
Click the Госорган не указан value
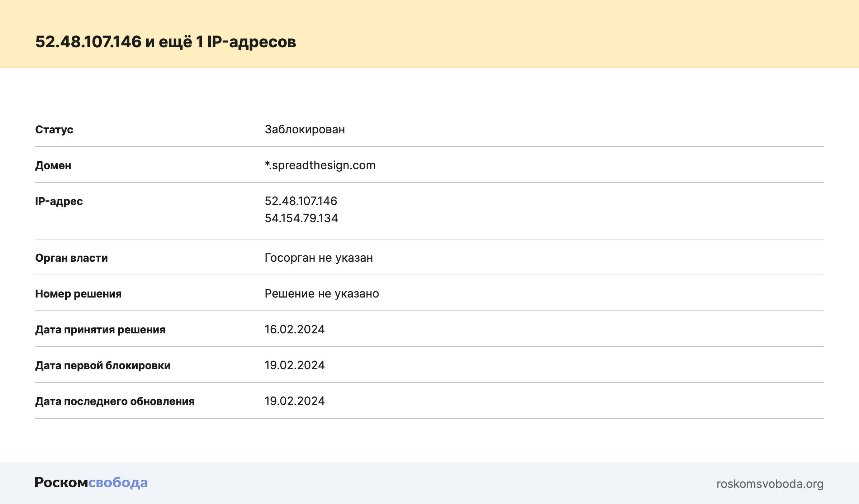click(x=319, y=258)
